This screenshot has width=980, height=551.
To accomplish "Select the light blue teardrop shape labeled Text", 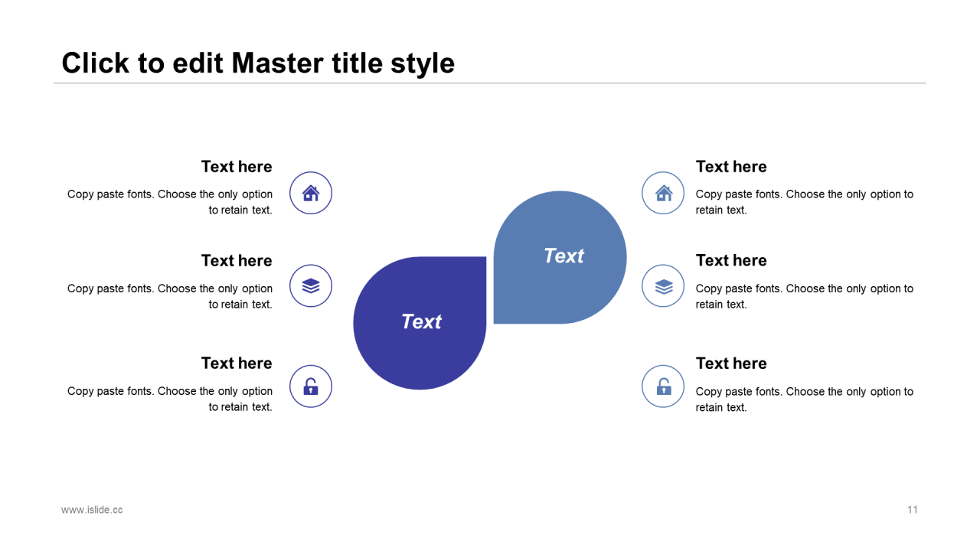I will click(x=560, y=257).
